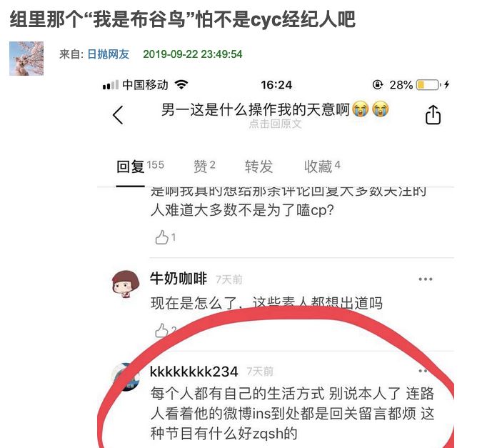Open the share icon at top right
Screen dimensions: 477x448
click(x=433, y=115)
